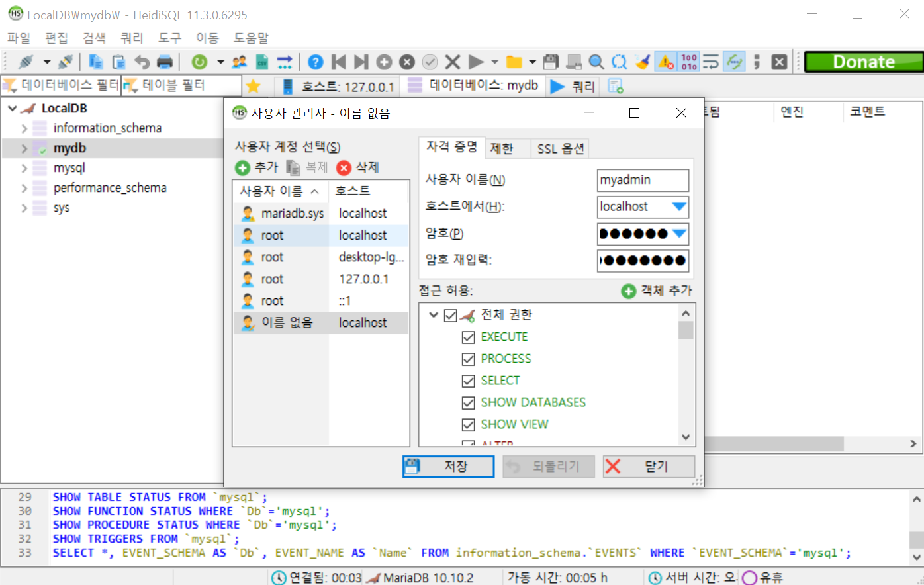
Task: Uncheck the 전체 권한 checkbox
Action: point(451,315)
